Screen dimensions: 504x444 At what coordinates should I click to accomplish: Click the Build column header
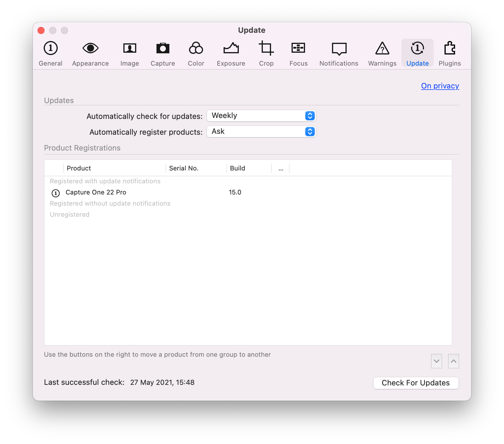tap(249, 168)
